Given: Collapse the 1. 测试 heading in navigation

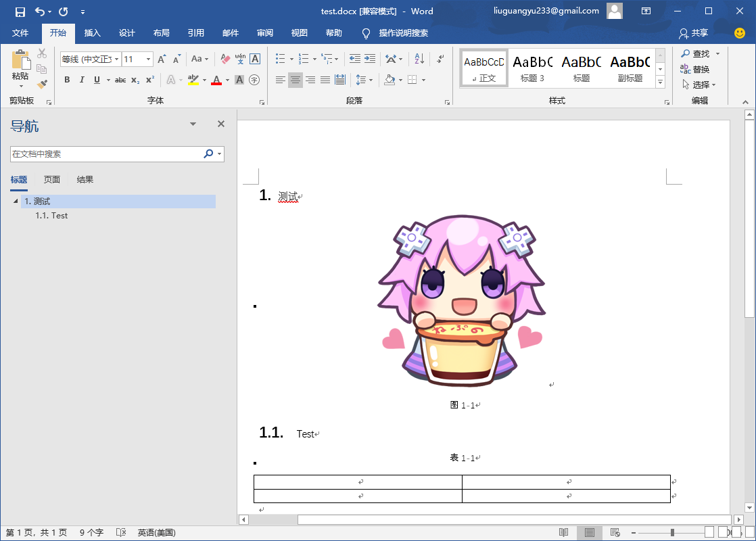Looking at the screenshot, I should coord(16,202).
